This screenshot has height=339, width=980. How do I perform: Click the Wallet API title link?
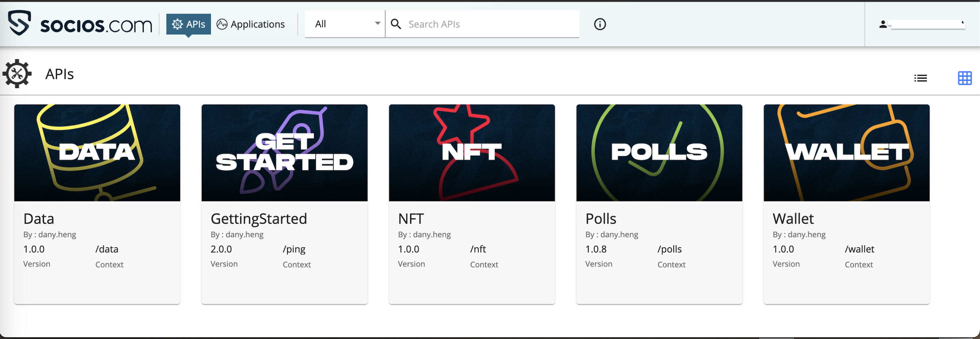coord(793,219)
